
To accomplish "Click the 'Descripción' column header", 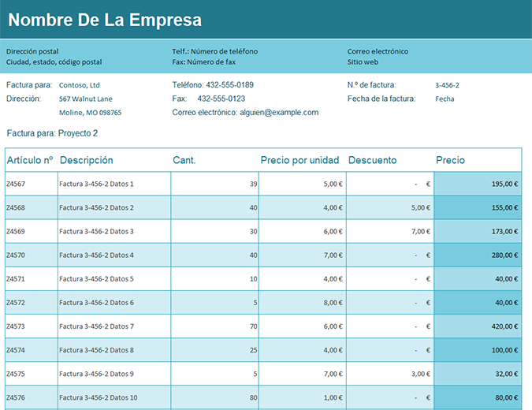I will pyautogui.click(x=86, y=160).
